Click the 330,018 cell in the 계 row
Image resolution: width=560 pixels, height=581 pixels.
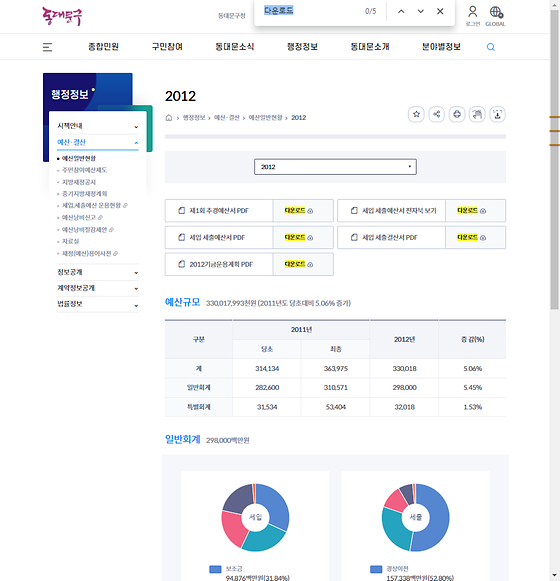coord(404,369)
